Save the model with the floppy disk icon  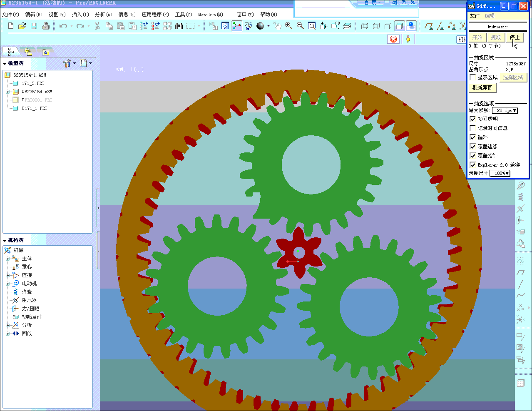click(34, 26)
